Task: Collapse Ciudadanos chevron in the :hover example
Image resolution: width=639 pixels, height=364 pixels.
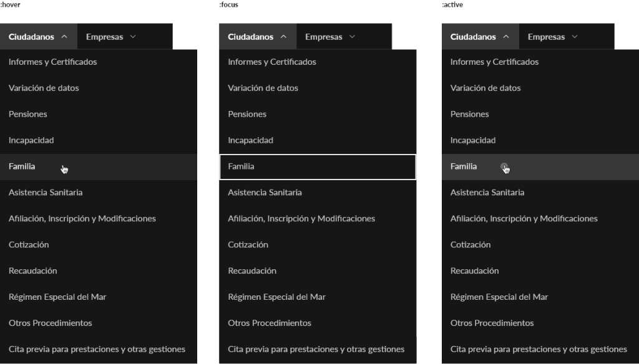Action: pos(64,37)
